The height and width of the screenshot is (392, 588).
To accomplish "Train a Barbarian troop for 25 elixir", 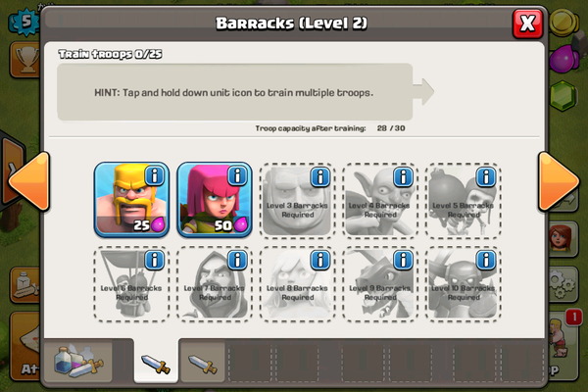I will (131, 200).
